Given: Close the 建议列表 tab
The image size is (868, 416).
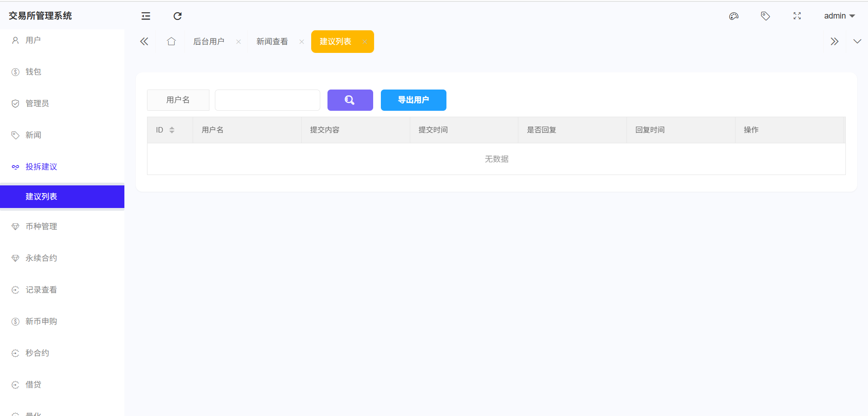Looking at the screenshot, I should pyautogui.click(x=365, y=42).
